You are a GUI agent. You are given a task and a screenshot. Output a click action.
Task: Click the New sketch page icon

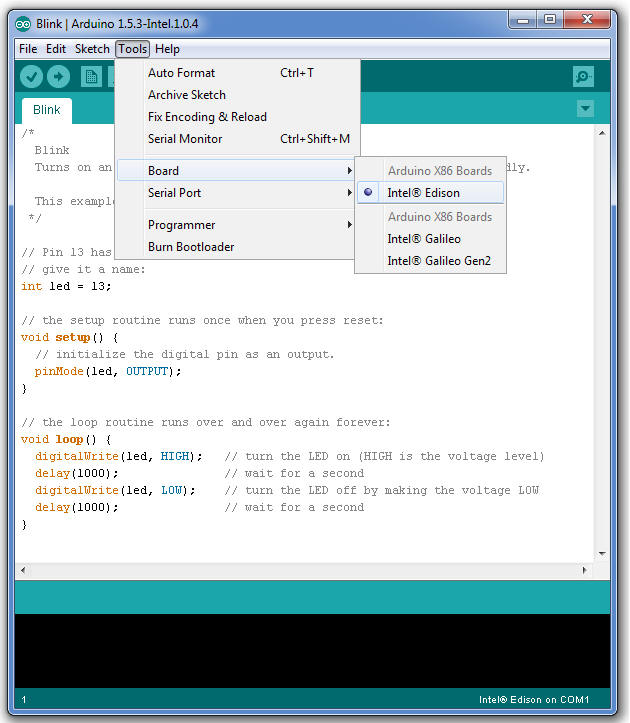tap(91, 77)
